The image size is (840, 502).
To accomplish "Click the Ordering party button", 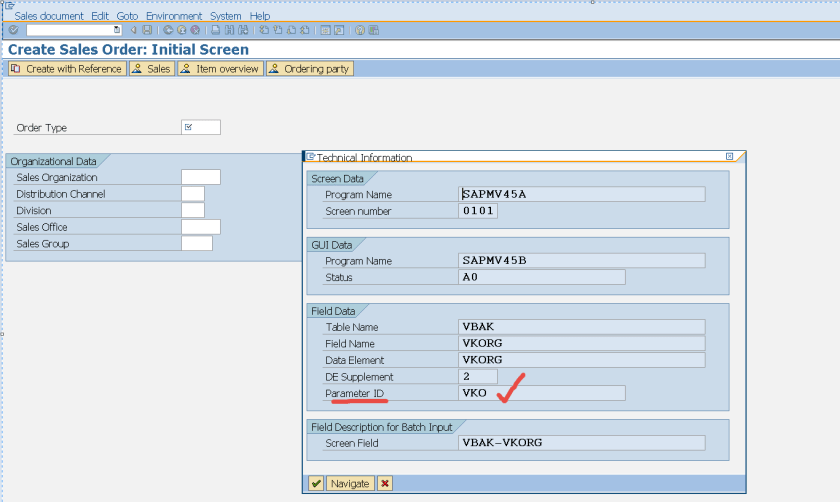I will point(309,69).
